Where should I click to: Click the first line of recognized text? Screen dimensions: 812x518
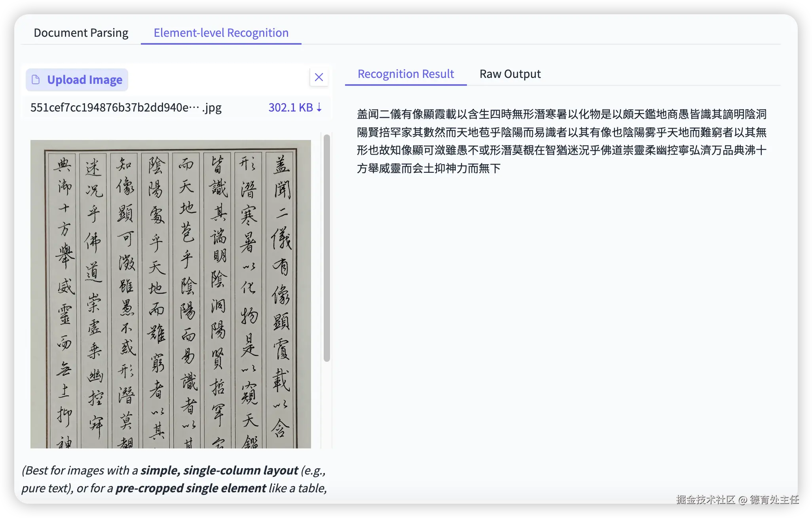click(562, 114)
